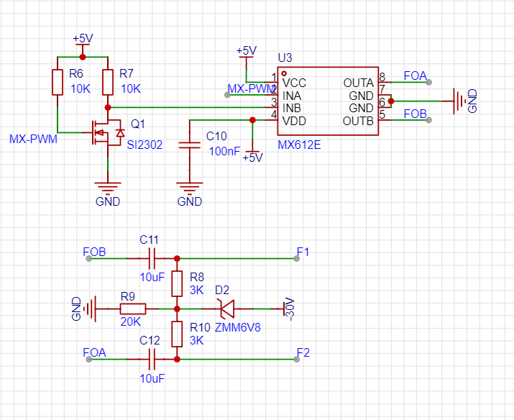Image resolution: width=514 pixels, height=420 pixels.
Task: Select capacitor C11 symbol
Action: (152, 258)
